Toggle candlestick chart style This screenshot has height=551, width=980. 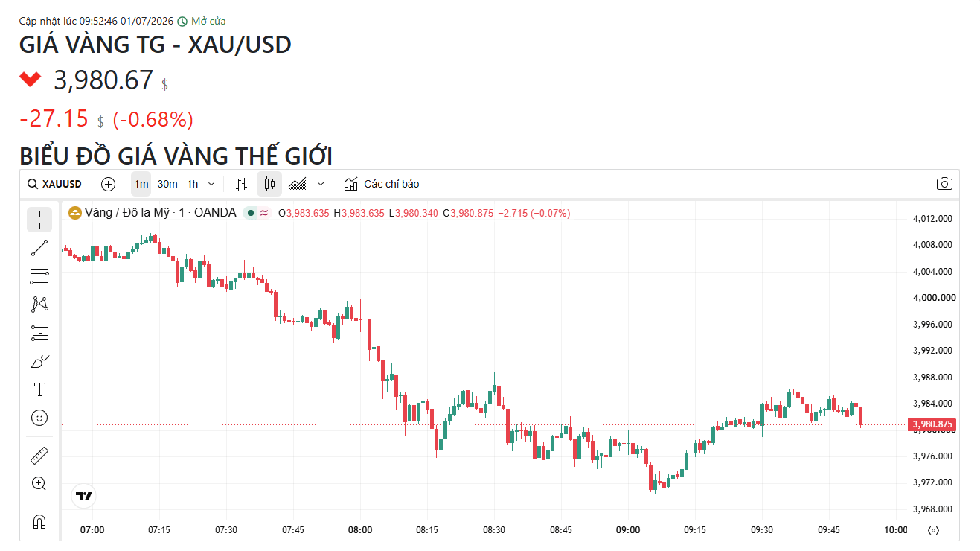(x=269, y=184)
